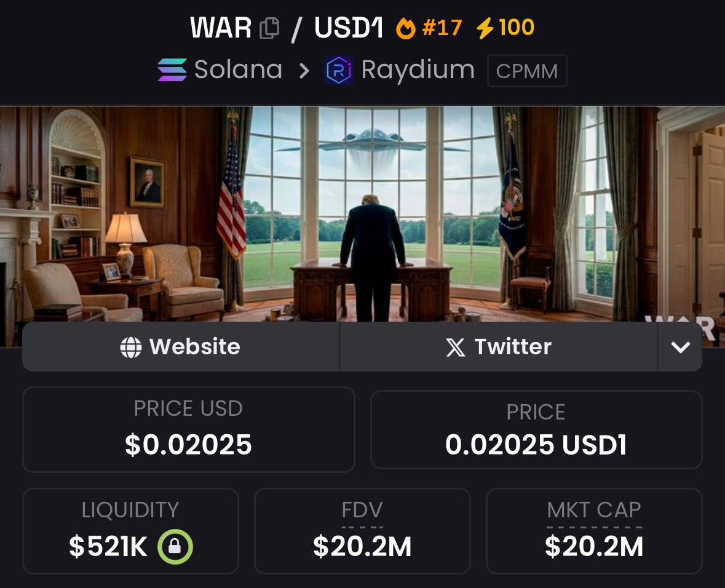Click the FDV label with dotted underline
This screenshot has height=588, width=725.
[x=362, y=511]
